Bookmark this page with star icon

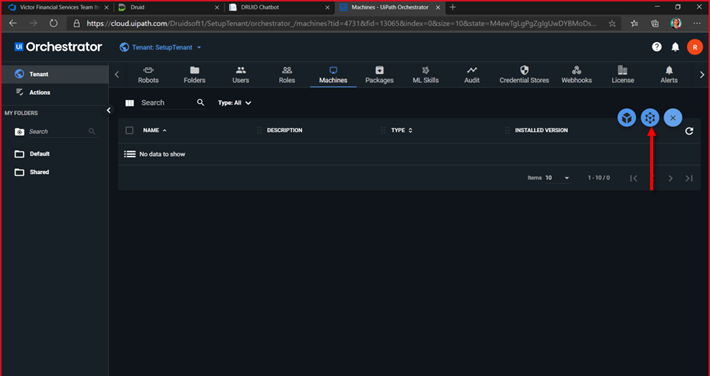point(612,24)
